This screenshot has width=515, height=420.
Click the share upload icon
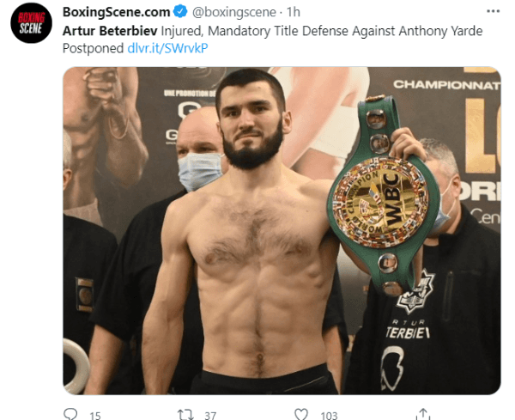pos(423,414)
